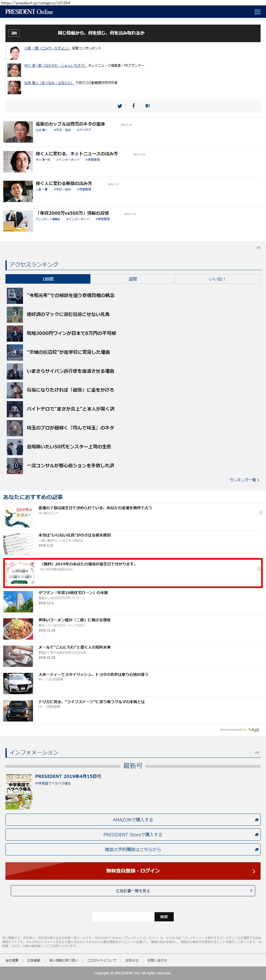266x980 pixels.
Task: Open ランキング一覧 chevron link
Action: (244, 480)
